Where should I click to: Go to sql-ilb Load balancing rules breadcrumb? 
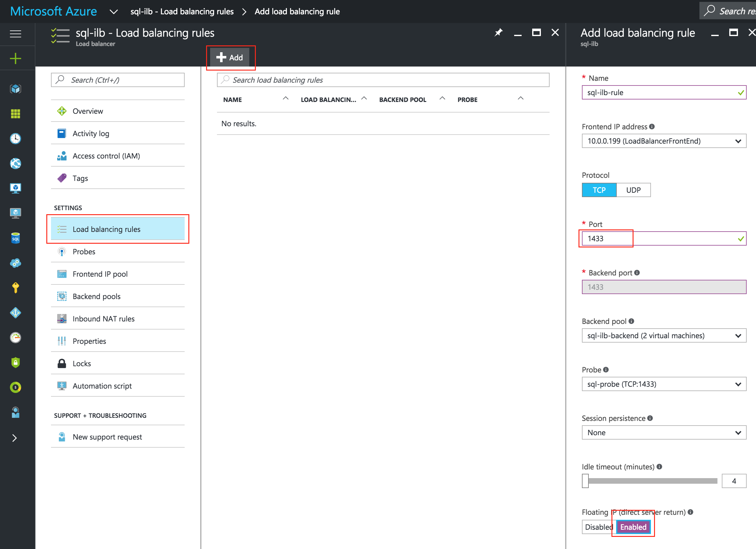point(182,11)
